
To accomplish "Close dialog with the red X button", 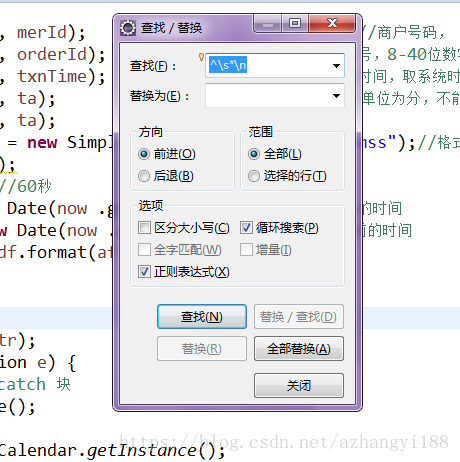I will [x=332, y=23].
